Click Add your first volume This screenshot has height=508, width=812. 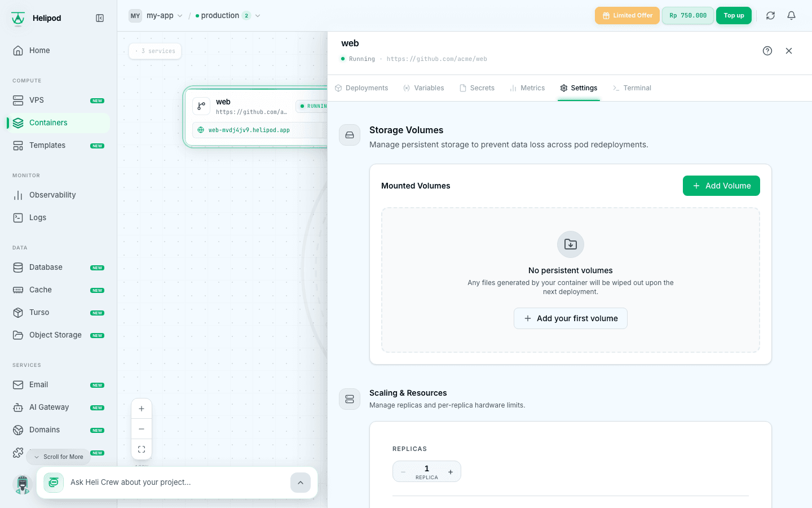[x=571, y=318]
